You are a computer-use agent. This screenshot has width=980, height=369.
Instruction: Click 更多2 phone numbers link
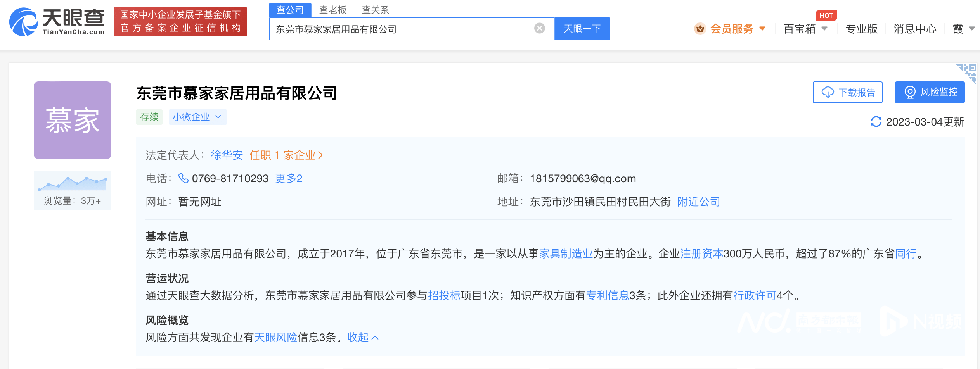pos(289,178)
